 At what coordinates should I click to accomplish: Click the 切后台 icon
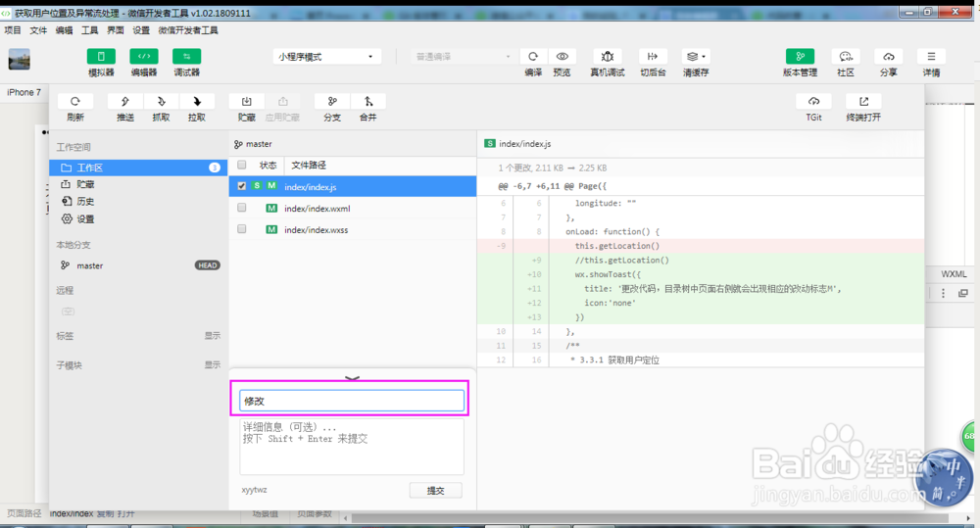653,56
